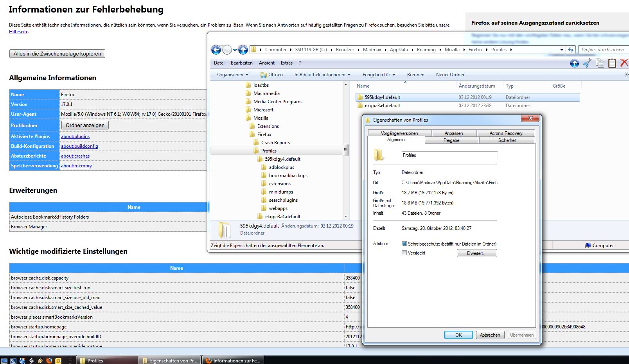Click the tree pane scroll-up arrow
The width and height of the screenshot is (629, 364).
345,84
